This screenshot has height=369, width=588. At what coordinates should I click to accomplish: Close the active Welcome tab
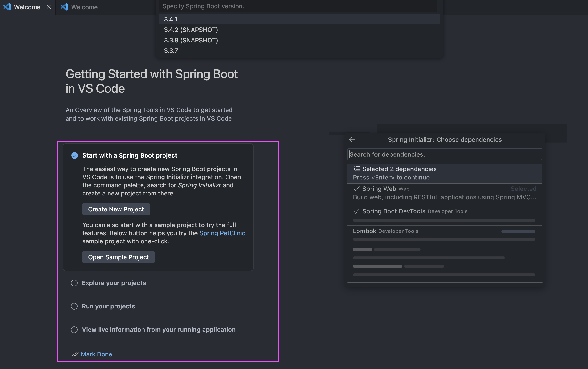click(49, 7)
